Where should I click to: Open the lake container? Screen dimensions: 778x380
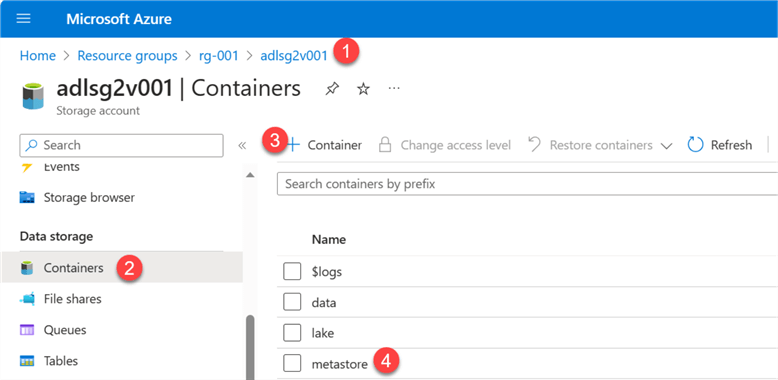[323, 333]
